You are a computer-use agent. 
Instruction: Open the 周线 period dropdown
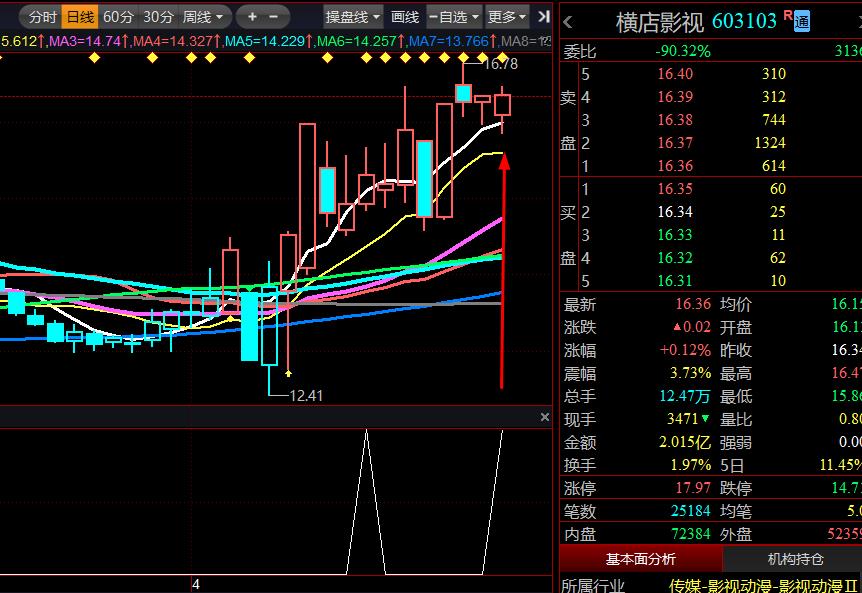203,17
